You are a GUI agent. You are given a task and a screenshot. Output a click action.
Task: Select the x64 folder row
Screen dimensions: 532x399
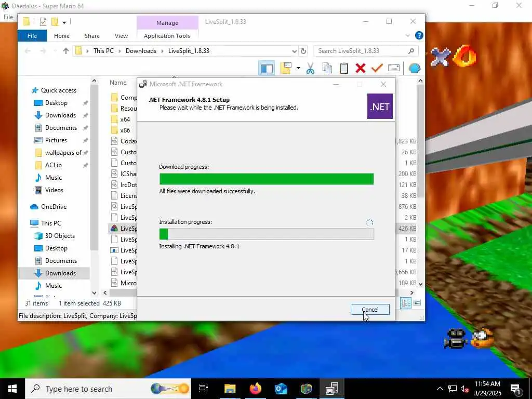[125, 119]
